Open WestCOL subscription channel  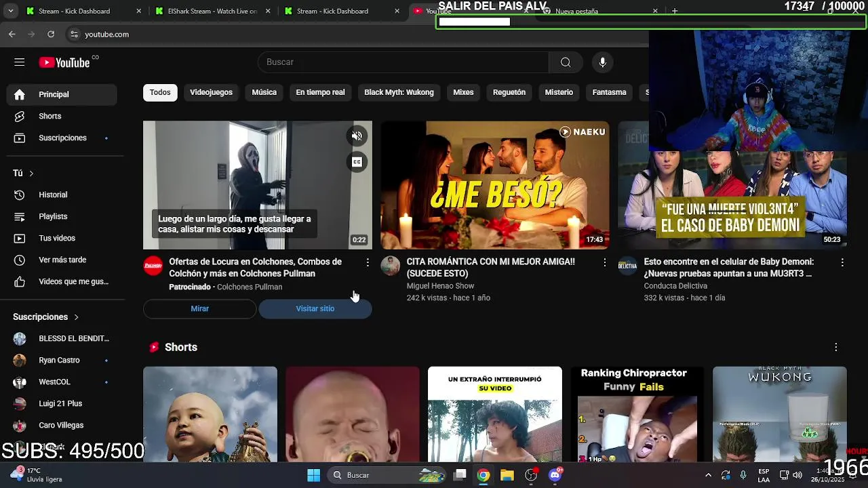click(62, 382)
